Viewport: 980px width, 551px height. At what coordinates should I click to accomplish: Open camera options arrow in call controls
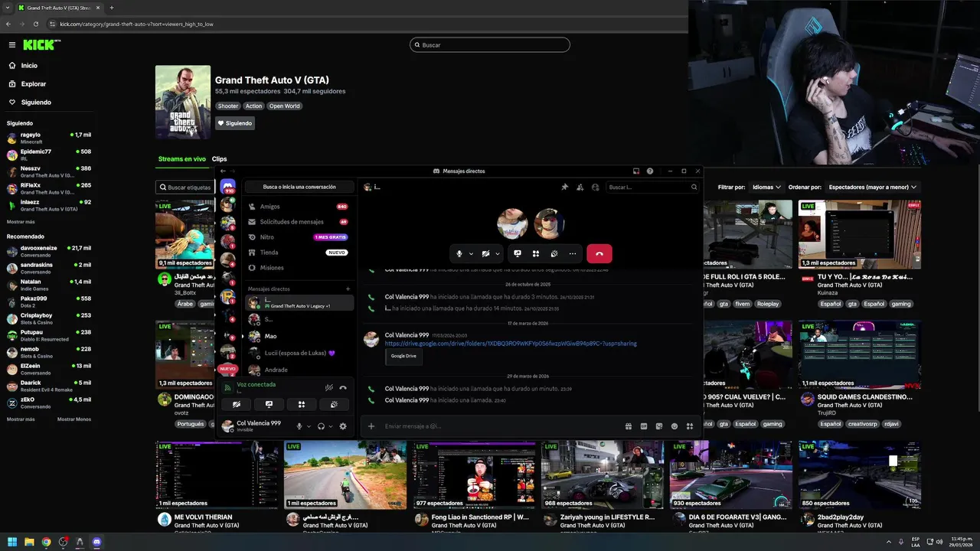coord(498,253)
